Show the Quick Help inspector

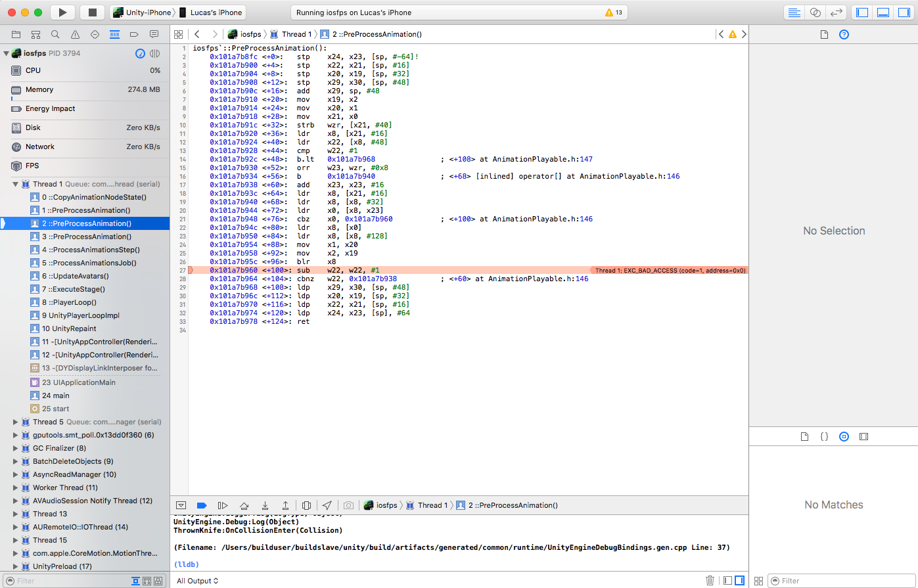[844, 34]
